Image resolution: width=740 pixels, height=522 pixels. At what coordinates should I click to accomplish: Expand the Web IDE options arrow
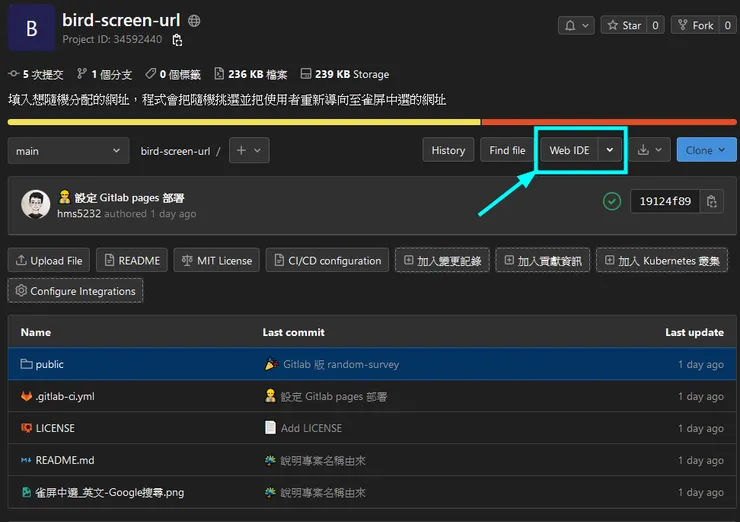[x=610, y=150]
